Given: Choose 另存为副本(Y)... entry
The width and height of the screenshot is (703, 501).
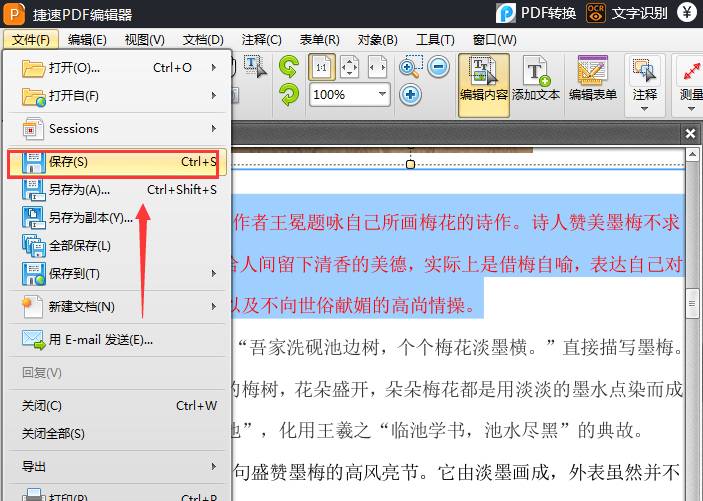Looking at the screenshot, I should pyautogui.click(x=117, y=218).
